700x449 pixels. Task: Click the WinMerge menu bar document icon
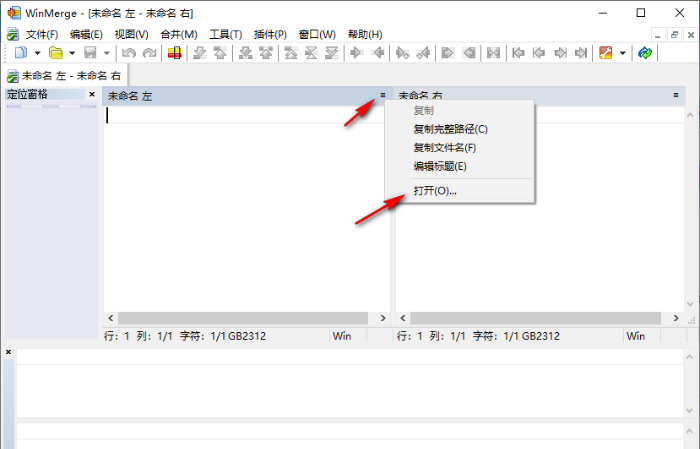tap(12, 34)
